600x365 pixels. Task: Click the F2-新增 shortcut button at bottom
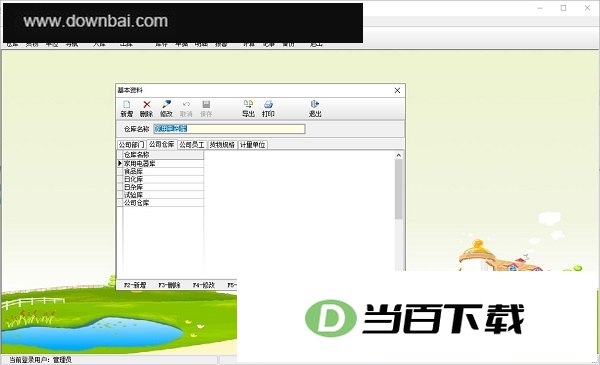135,285
